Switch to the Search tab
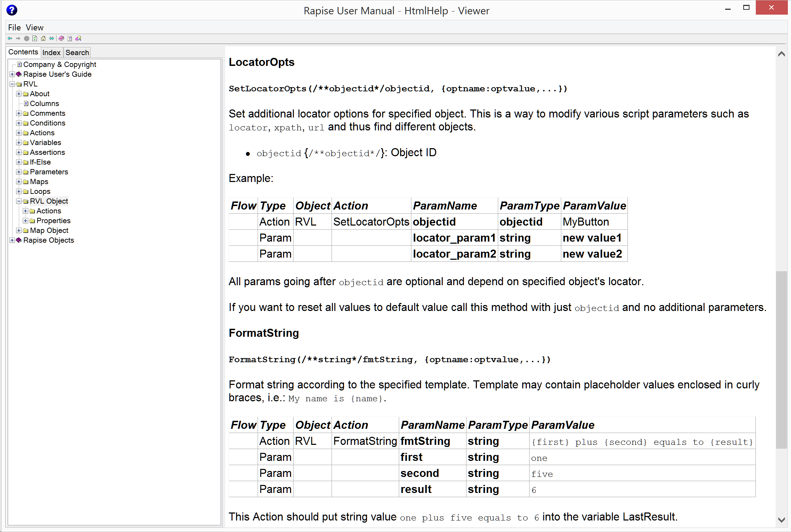This screenshot has height=532, width=791. click(77, 53)
